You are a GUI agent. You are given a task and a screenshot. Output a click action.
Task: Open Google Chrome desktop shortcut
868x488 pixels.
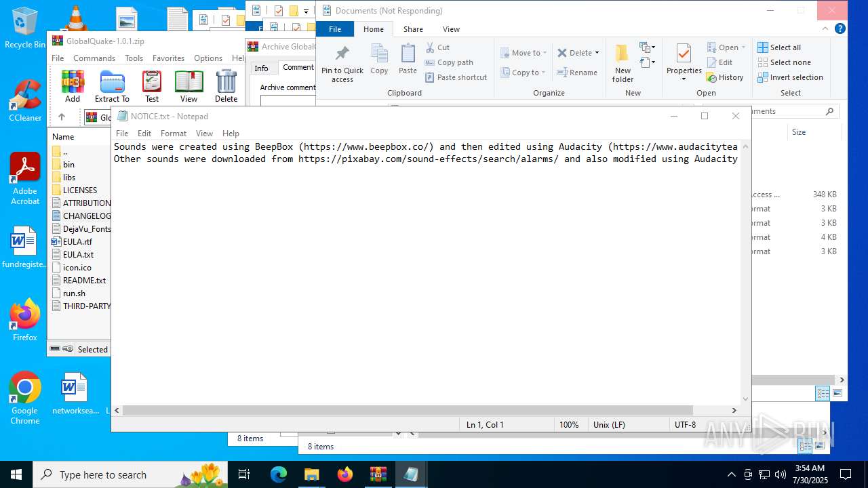click(x=25, y=399)
